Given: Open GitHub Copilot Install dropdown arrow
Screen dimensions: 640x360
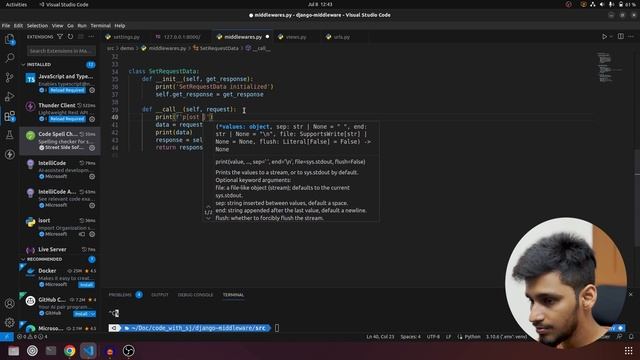Looking at the screenshot, I should 93,314.
